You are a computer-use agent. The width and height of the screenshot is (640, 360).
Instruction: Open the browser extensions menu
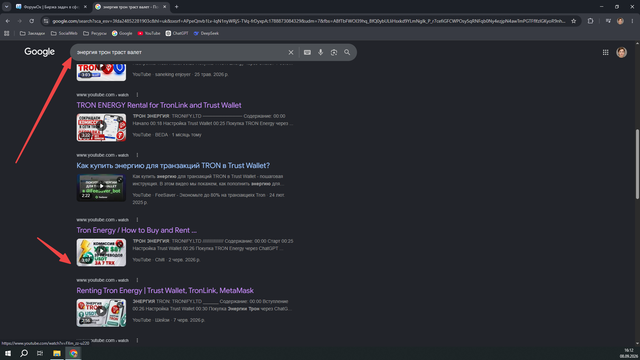coord(590,21)
